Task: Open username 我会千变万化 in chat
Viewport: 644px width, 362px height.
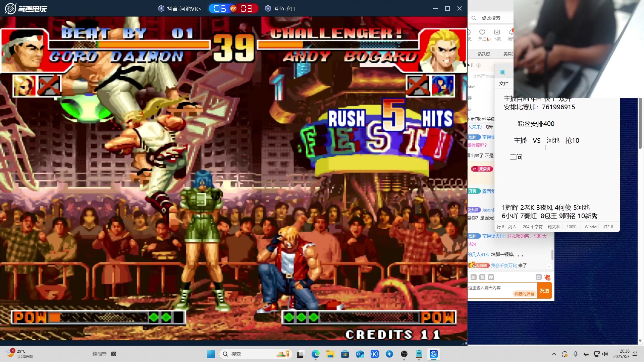Action: click(504, 265)
